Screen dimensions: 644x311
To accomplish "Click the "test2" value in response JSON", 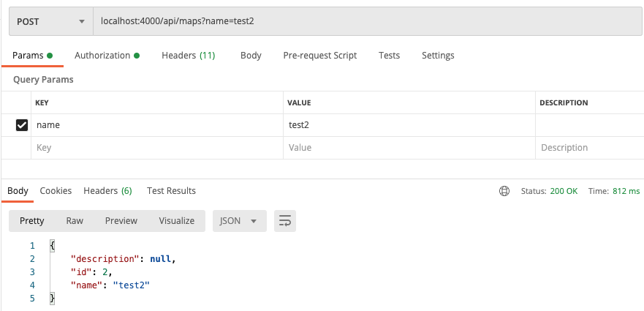I will click(132, 285).
